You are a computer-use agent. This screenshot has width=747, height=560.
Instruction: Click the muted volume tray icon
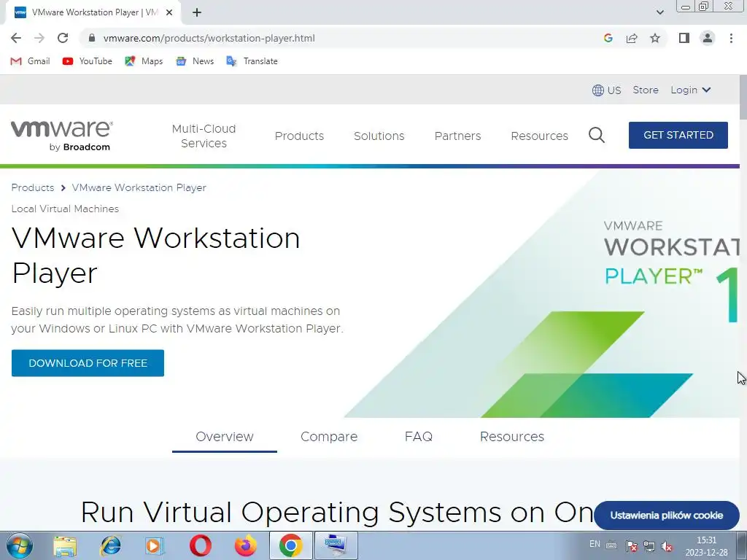pos(667,546)
